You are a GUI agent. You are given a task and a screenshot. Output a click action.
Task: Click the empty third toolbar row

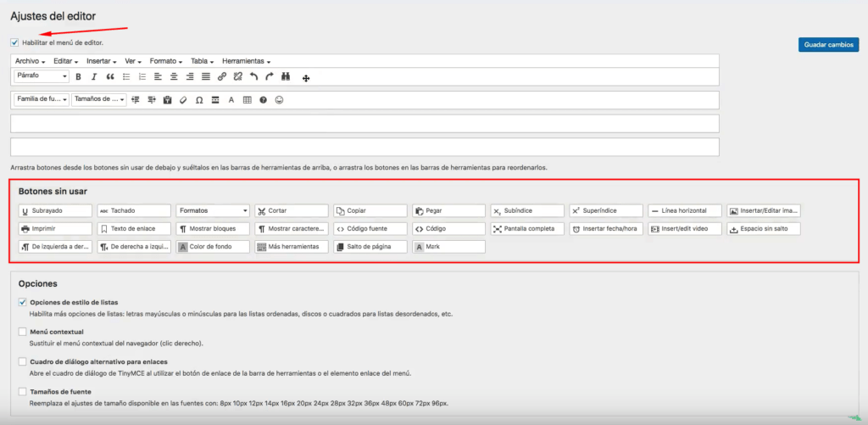coord(364,124)
